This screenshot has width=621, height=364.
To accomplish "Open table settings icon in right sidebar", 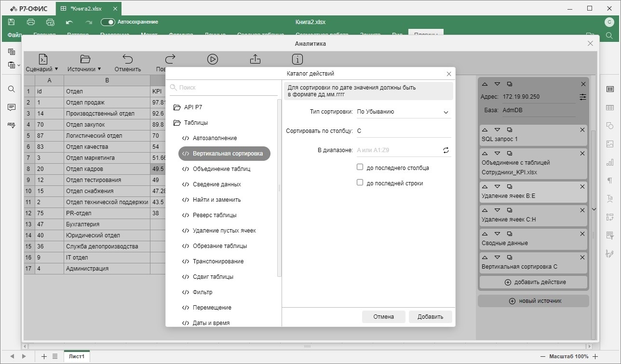I will [610, 107].
